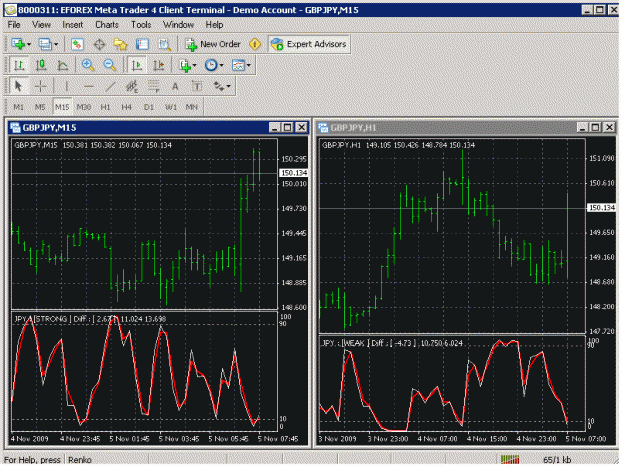Select the Vertical Line drawing tool
Image resolution: width=625 pixels, height=470 pixels.
point(66,86)
